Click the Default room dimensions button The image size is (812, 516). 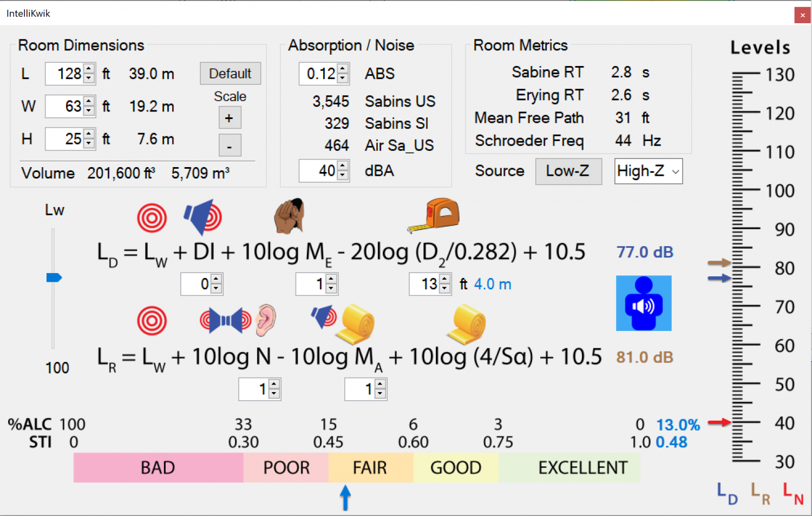pos(230,73)
